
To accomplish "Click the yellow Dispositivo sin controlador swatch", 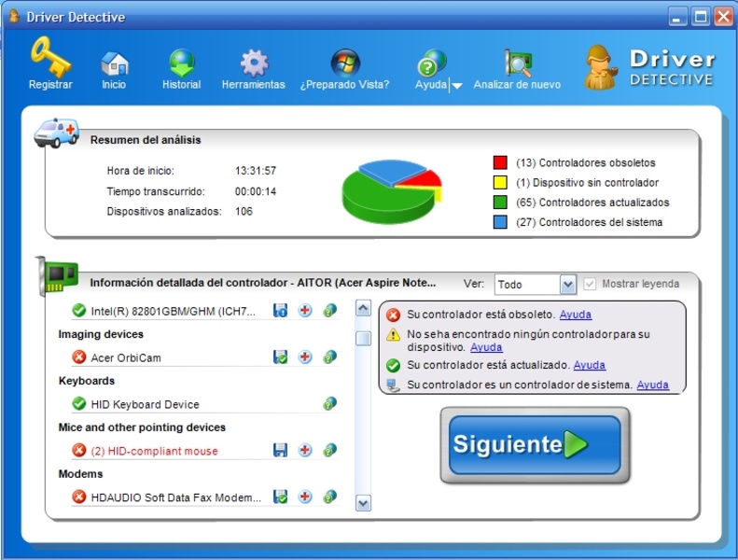I will click(x=500, y=182).
